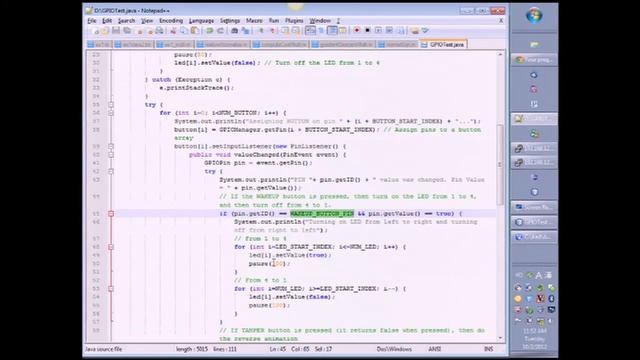This screenshot has height=360, width=640.
Task: Open the Edit menu
Action: coord(107,21)
